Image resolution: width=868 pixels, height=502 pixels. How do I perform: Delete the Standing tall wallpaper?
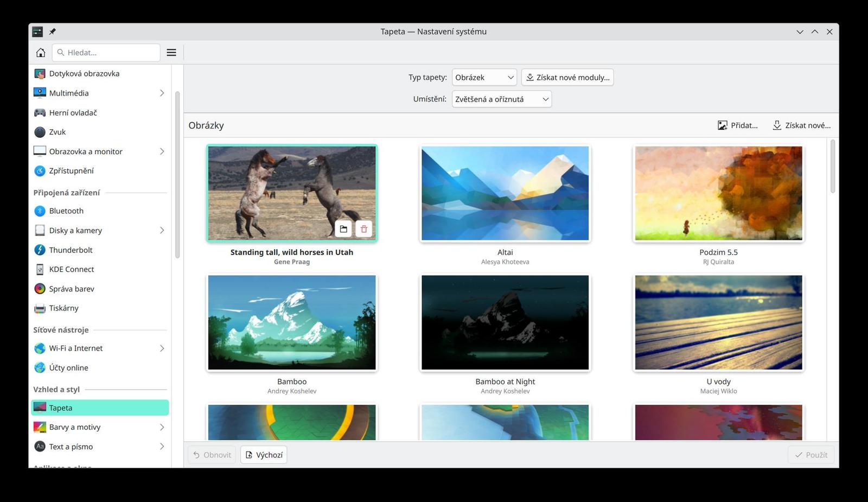363,229
